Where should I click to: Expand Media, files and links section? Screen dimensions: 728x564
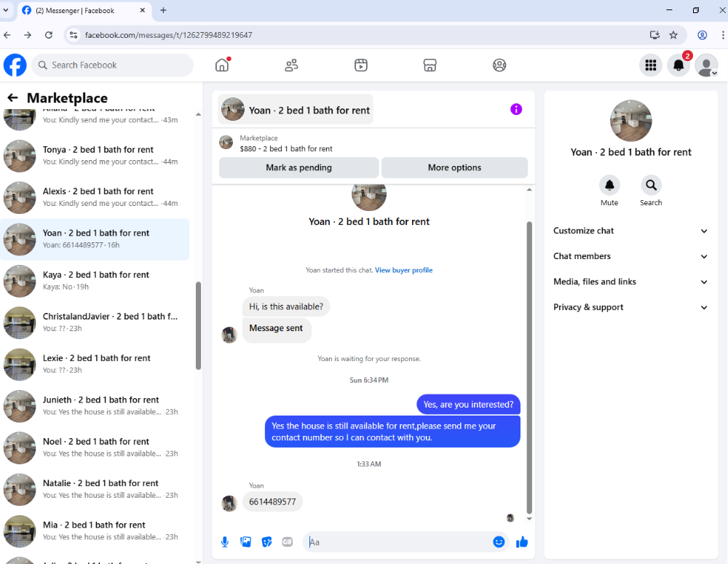point(630,282)
